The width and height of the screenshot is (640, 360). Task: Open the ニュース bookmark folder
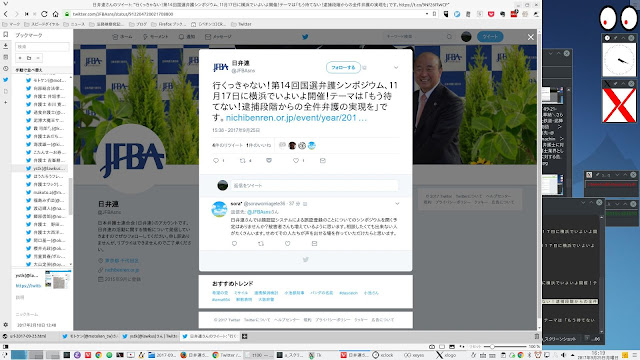(74, 24)
